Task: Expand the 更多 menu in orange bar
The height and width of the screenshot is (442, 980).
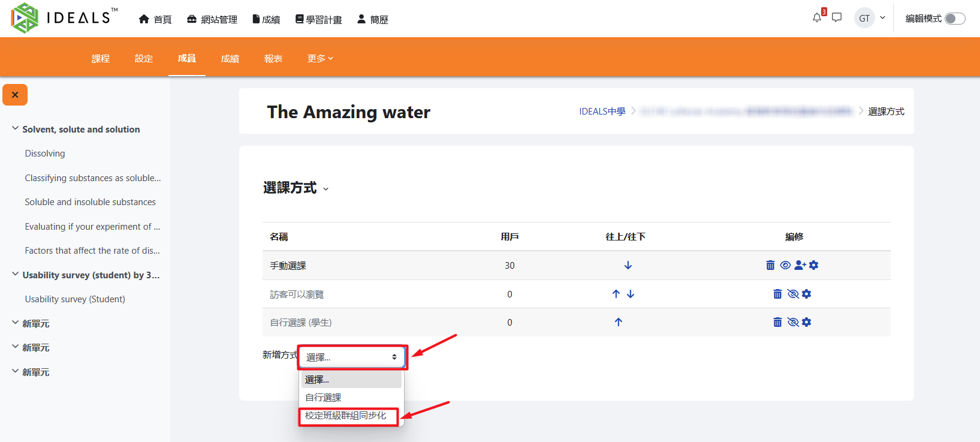Action: pyautogui.click(x=319, y=58)
